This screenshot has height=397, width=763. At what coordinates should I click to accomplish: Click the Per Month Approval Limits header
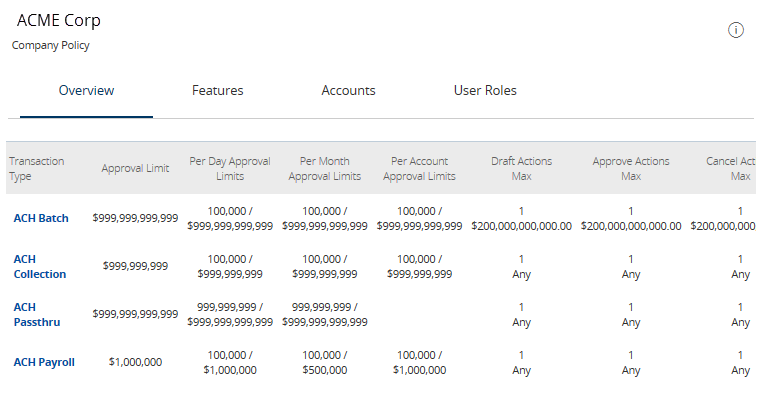point(325,168)
